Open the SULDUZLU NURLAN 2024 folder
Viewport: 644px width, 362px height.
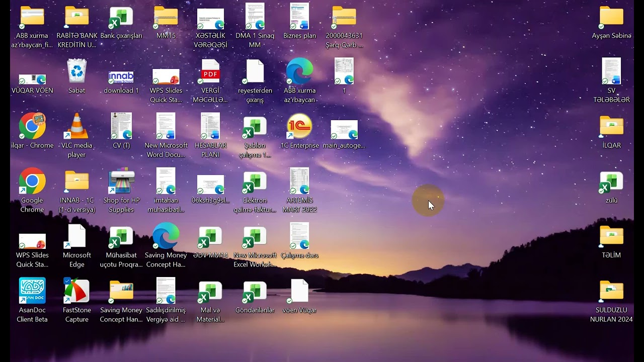coord(611,291)
